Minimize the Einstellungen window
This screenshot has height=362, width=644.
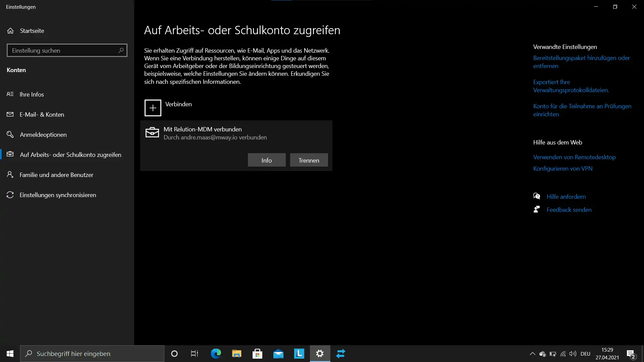coord(596,7)
